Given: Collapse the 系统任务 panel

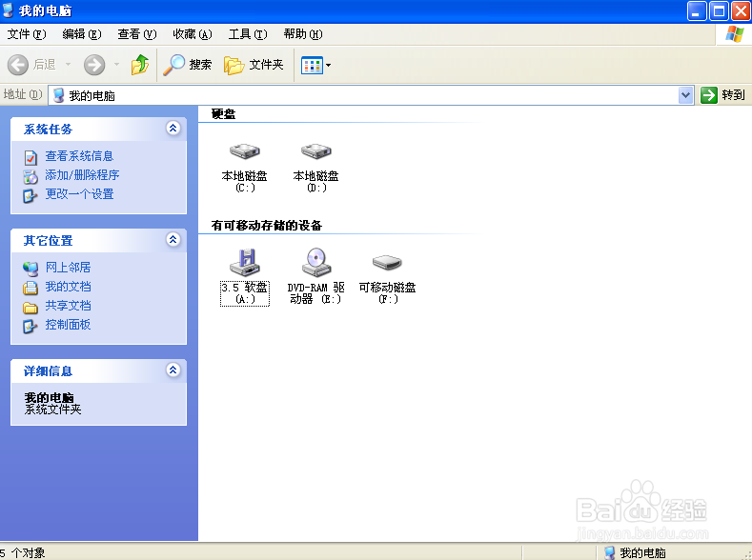Looking at the screenshot, I should coord(173,129).
